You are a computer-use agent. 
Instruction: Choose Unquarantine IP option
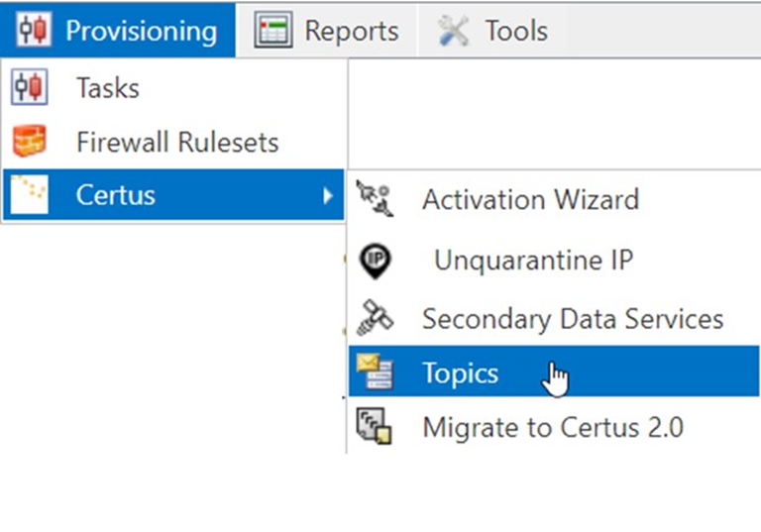(532, 261)
